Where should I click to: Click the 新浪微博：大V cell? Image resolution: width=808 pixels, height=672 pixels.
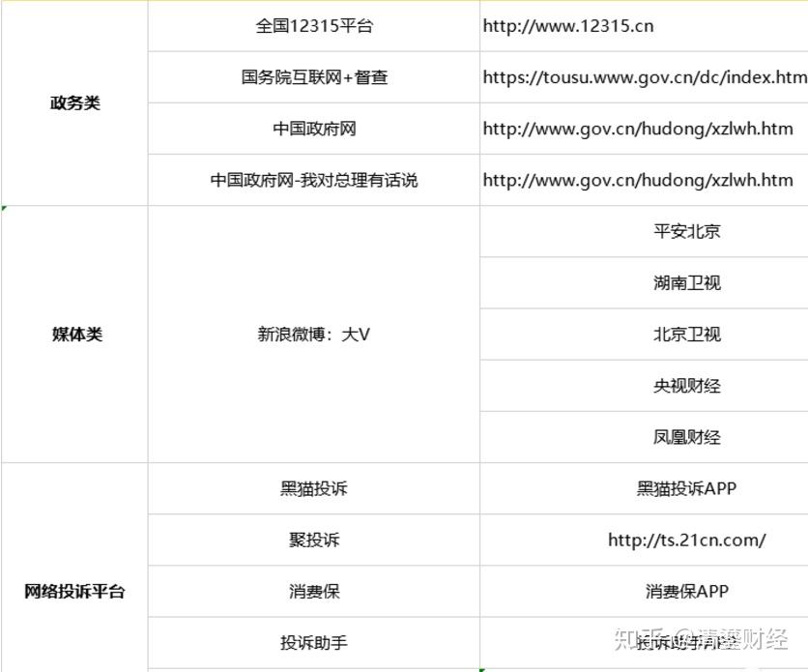(314, 335)
